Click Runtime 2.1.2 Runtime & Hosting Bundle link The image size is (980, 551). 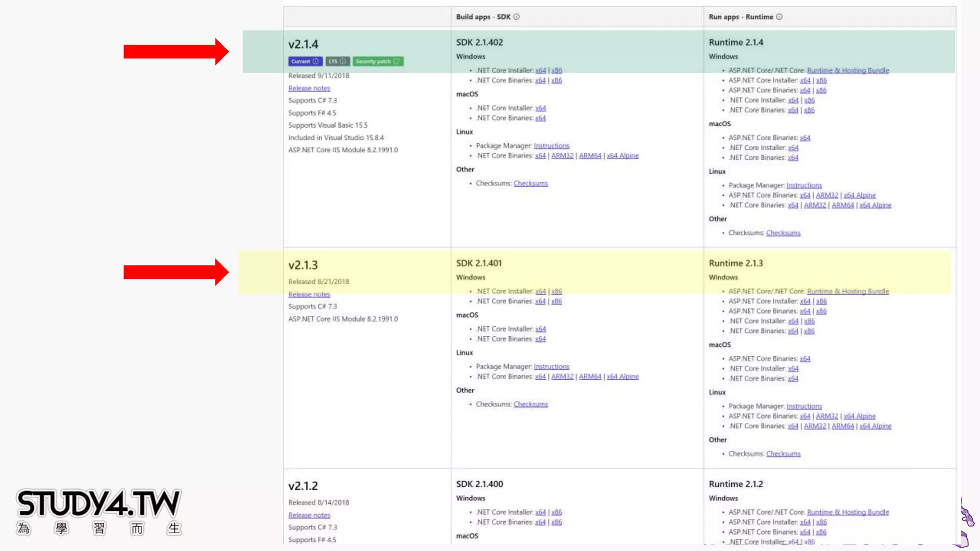[847, 512]
